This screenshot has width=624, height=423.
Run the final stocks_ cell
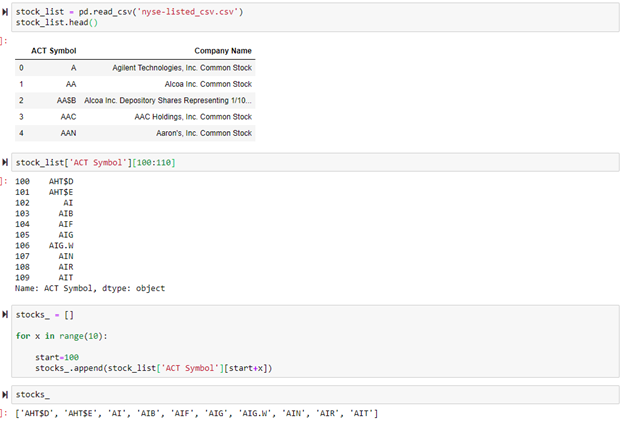click(x=6, y=394)
